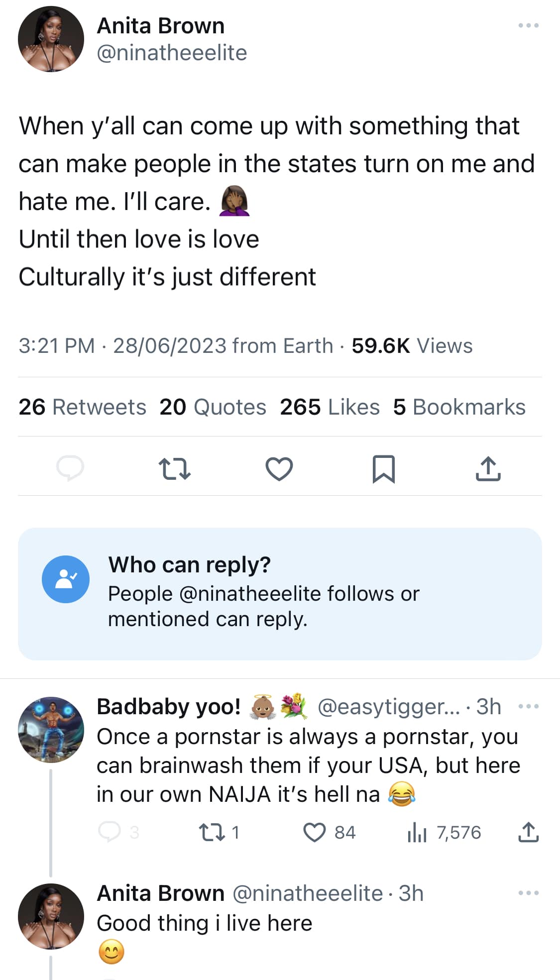The image size is (560, 980).
Task: Click reply icon on Badbaby yoo's comment
Action: pyautogui.click(x=110, y=832)
